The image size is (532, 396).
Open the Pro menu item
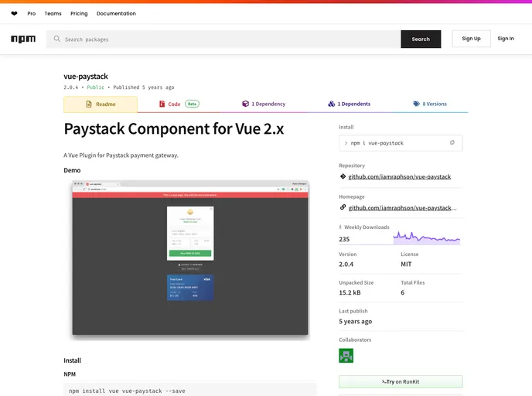(x=32, y=14)
